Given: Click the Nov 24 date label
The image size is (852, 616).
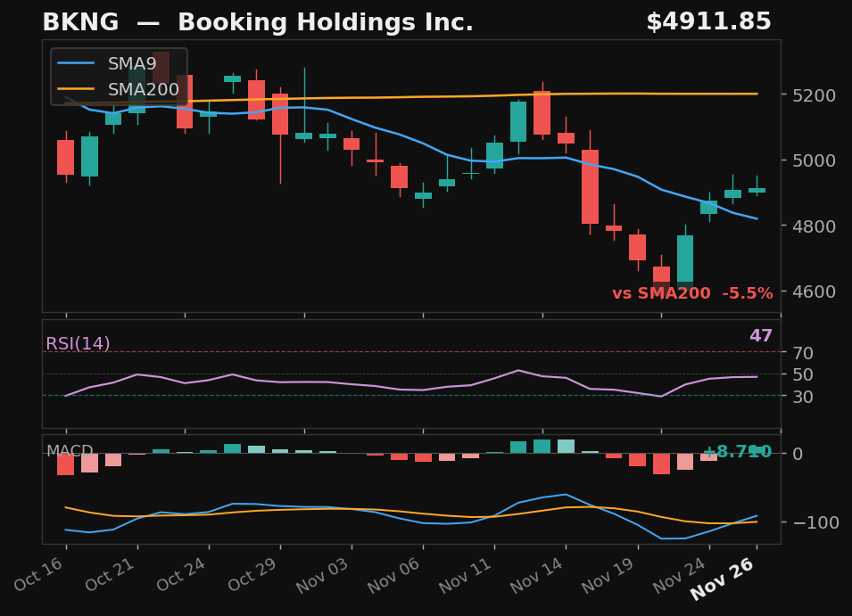Looking at the screenshot, I should (x=680, y=575).
